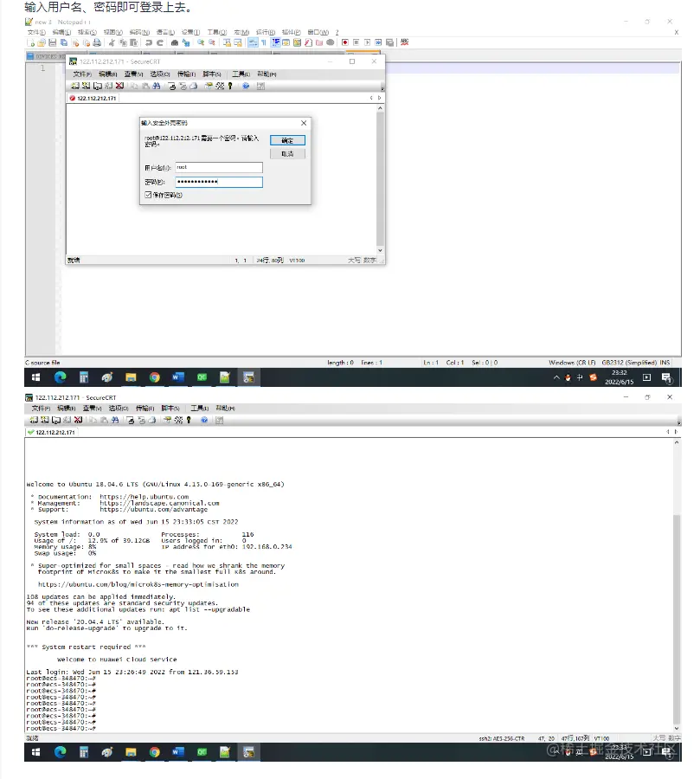Toggle the word wrap icon in Notepad++ toolbar

253,42
